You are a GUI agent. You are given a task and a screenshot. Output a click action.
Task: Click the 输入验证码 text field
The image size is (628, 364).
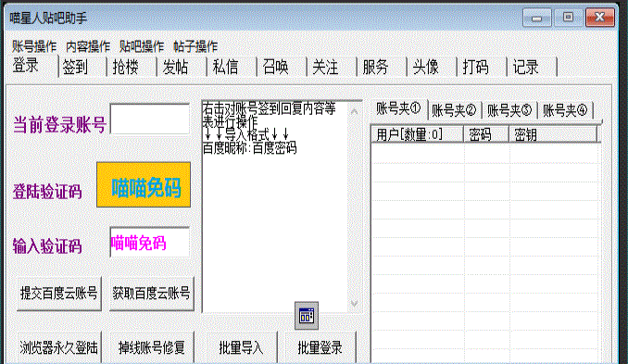click(x=150, y=243)
